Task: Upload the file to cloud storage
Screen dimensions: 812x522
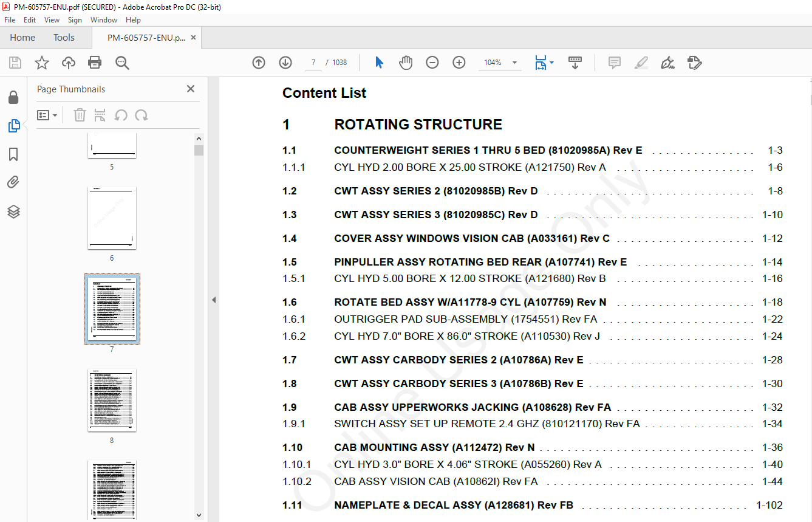Action: pos(69,63)
